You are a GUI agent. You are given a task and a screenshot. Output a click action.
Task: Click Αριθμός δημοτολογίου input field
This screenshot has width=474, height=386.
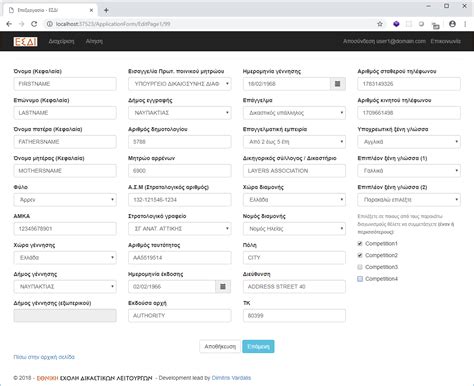point(180,142)
